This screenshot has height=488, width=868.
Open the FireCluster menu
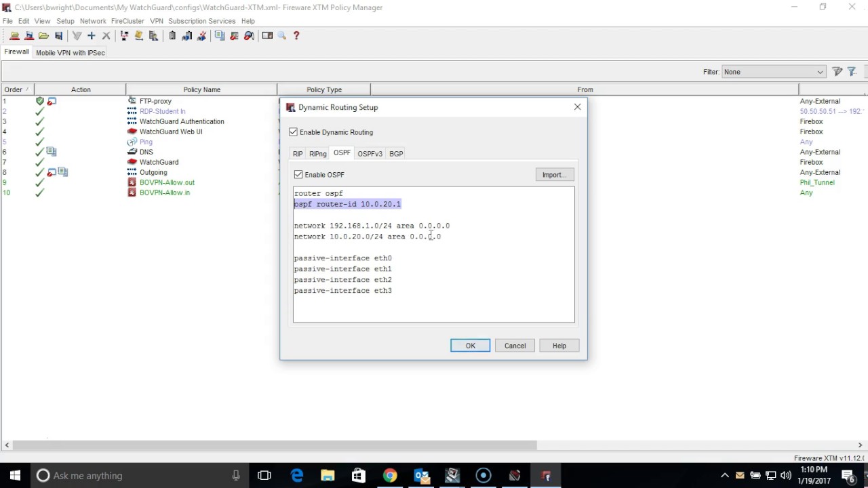127,21
